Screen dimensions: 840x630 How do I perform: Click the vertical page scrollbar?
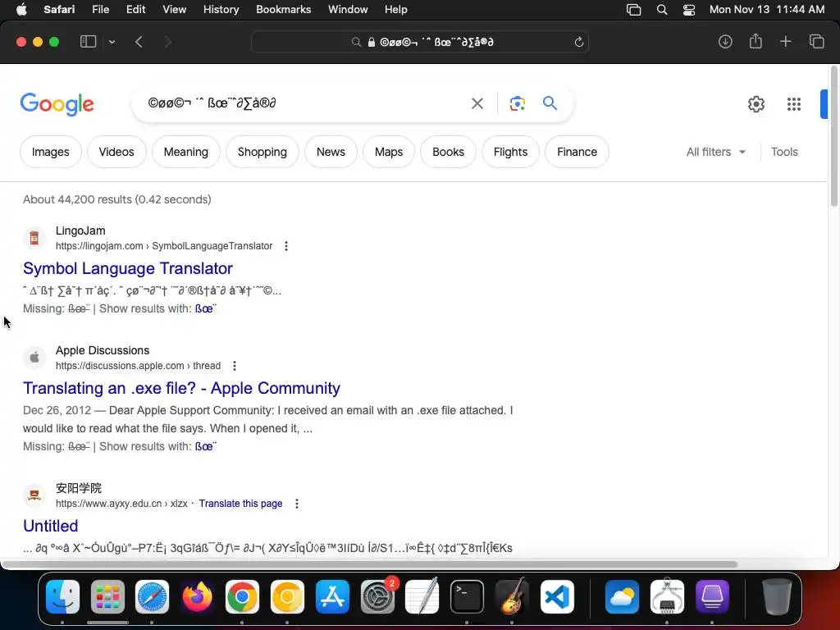pos(833,137)
